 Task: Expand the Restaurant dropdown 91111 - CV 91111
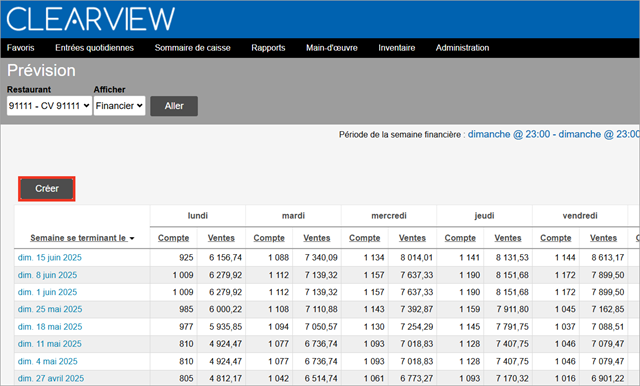(x=49, y=106)
